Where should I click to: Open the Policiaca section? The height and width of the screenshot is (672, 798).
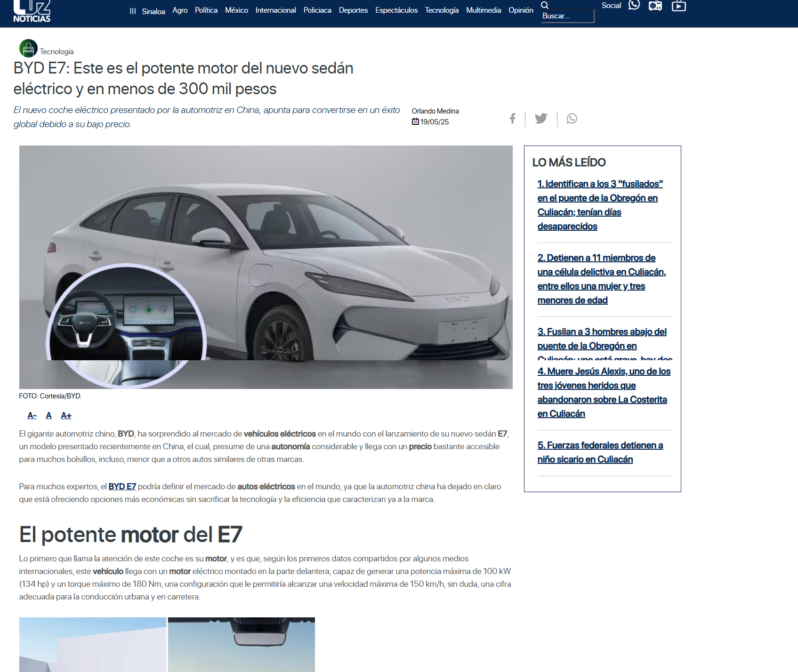pos(317,10)
